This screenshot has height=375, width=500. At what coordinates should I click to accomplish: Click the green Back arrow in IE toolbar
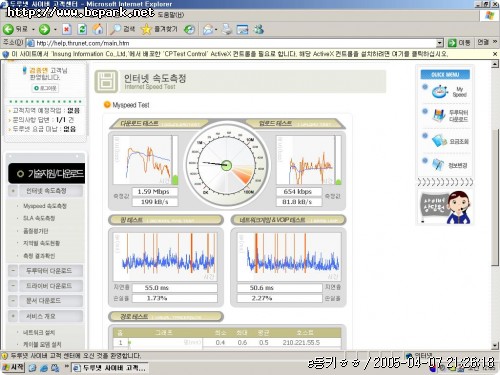tap(8, 29)
